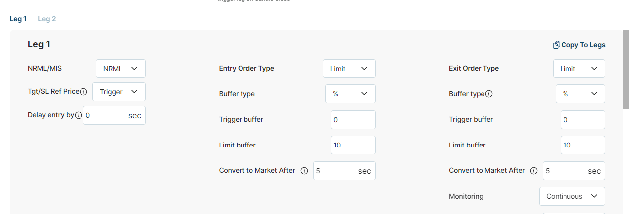Open the Exit Order Type dropdown

pyautogui.click(x=579, y=69)
